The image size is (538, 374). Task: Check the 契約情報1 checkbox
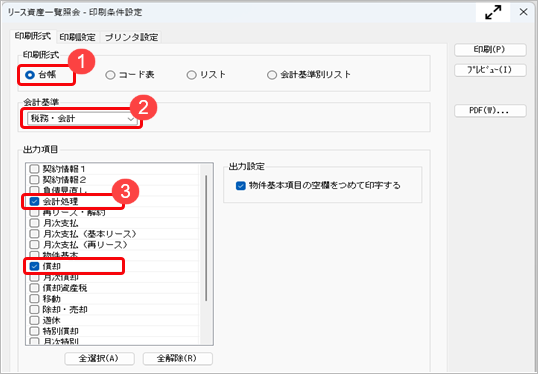tap(34, 169)
